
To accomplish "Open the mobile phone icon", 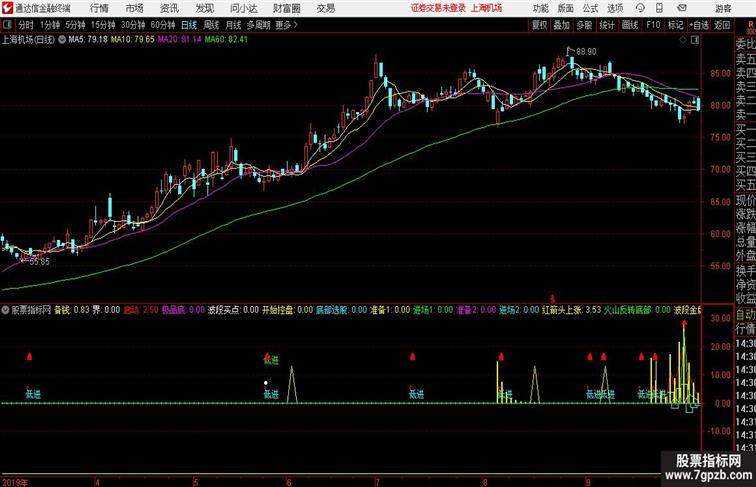I will (x=659, y=8).
